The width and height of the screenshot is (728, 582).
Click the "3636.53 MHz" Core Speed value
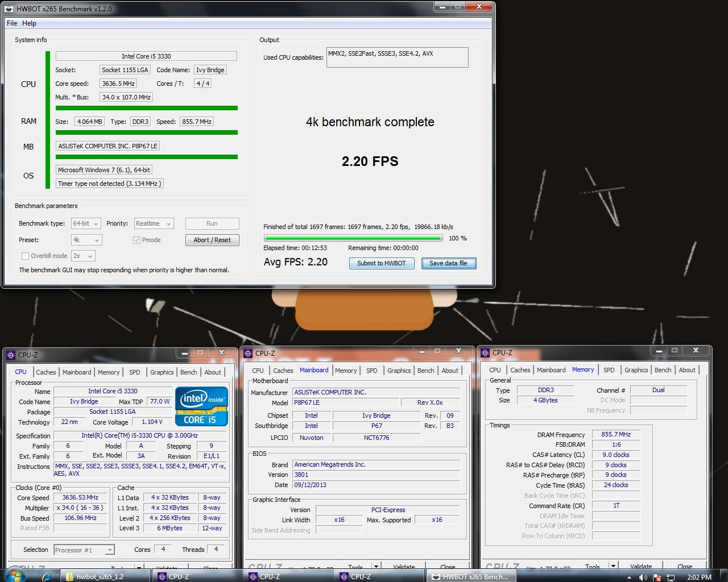81,497
